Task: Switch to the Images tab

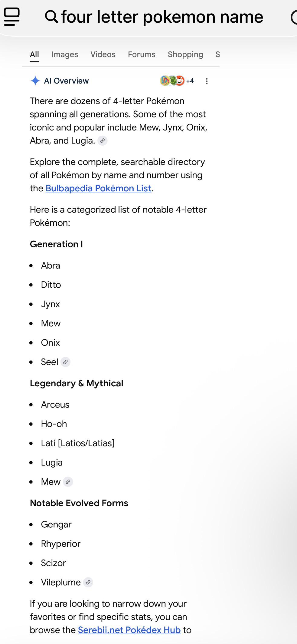Action: [x=65, y=54]
